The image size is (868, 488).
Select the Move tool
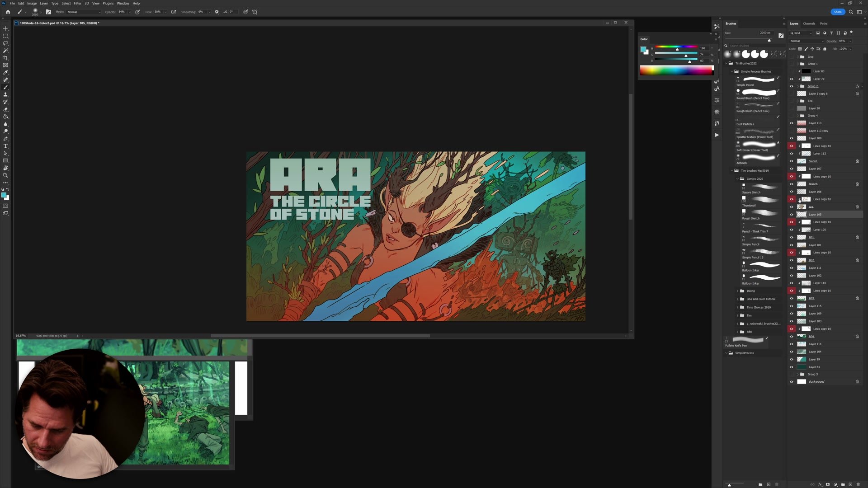point(5,28)
